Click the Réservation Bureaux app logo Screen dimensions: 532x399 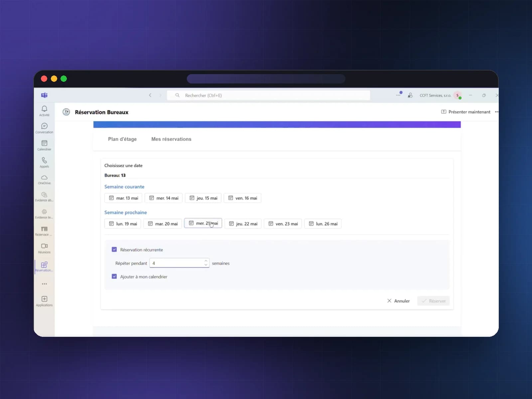tap(66, 112)
